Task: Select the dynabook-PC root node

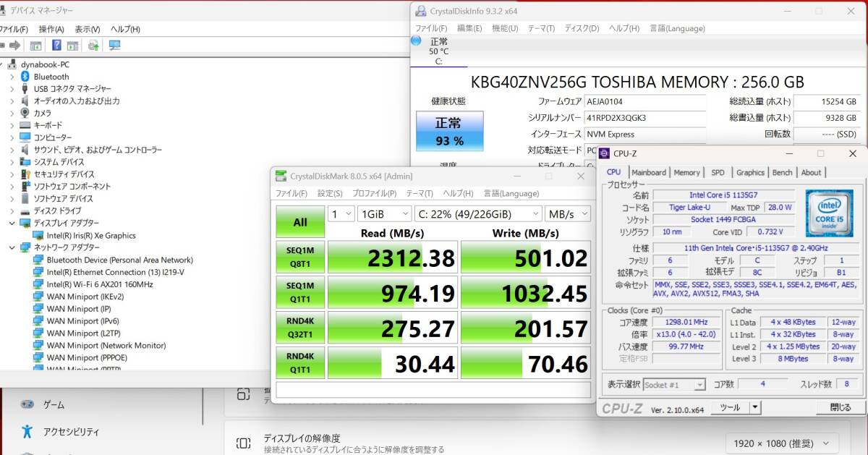Action: [x=45, y=64]
